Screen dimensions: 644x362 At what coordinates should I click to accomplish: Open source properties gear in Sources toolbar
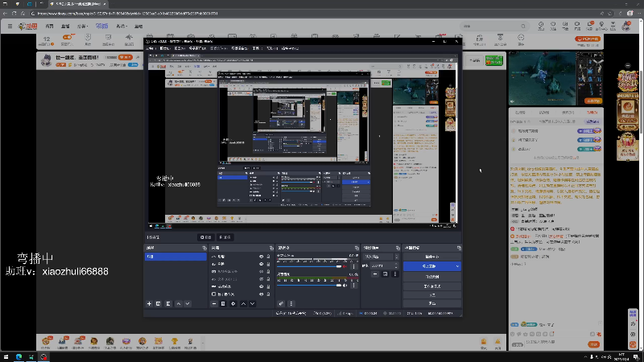click(233, 304)
